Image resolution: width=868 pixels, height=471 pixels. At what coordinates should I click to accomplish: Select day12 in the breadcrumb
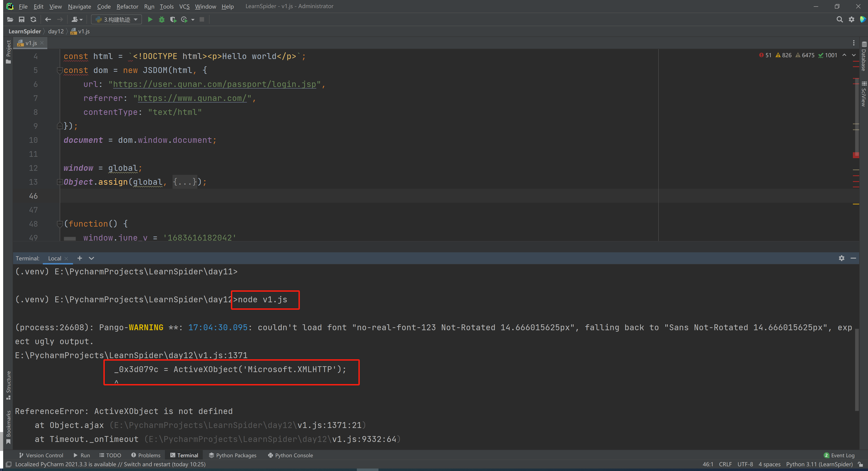click(56, 31)
